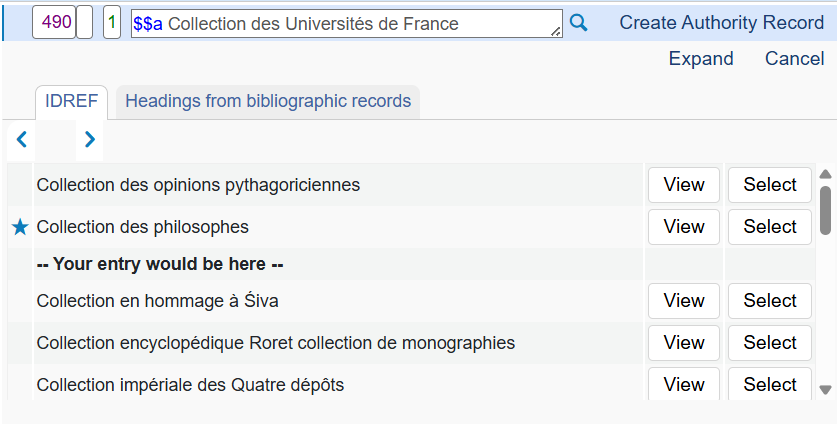This screenshot has width=837, height=424.
Task: Click Create Authority Record link
Action: (x=722, y=23)
